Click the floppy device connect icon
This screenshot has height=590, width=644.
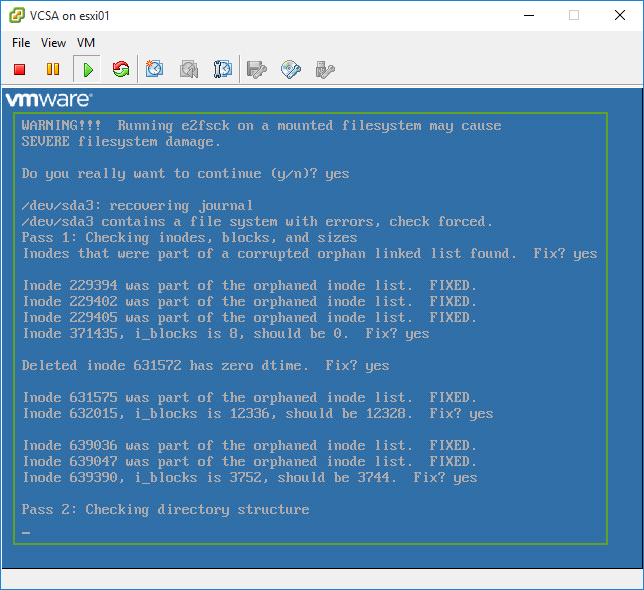(257, 69)
